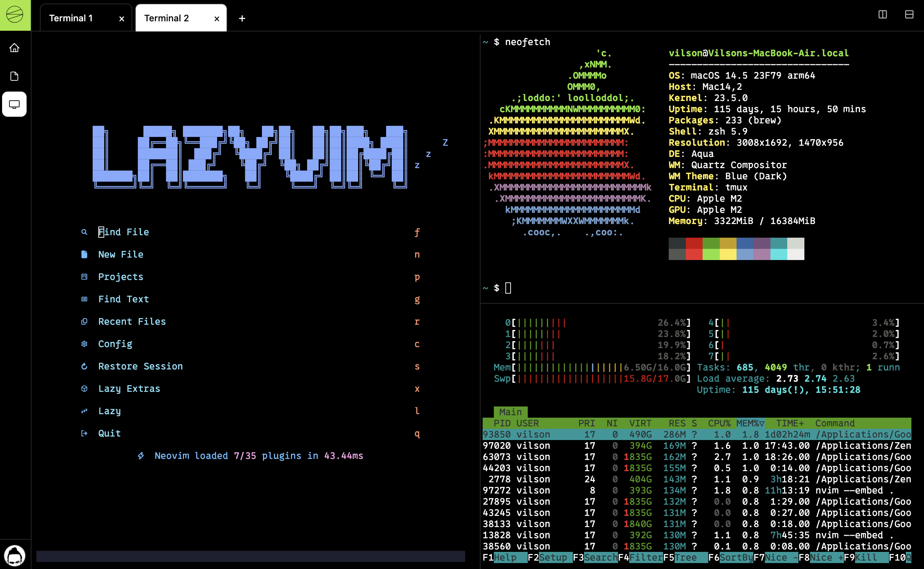Viewport: 924px width, 569px height.
Task: Open Recent Files entry
Action: tap(132, 322)
